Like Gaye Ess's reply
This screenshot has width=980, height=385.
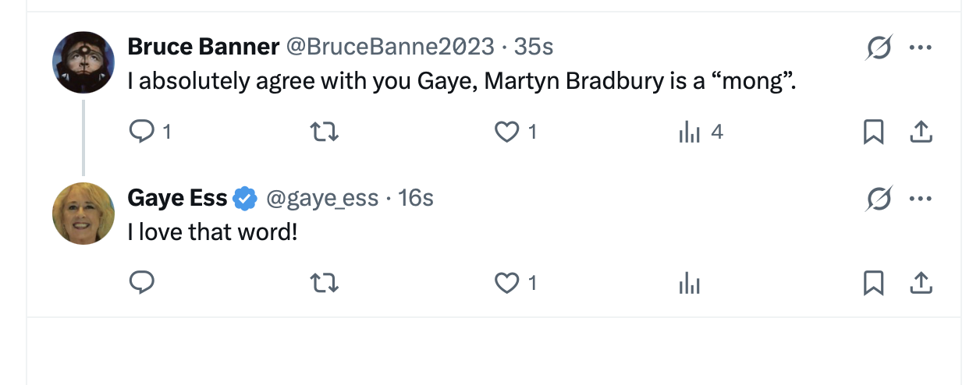click(x=507, y=284)
